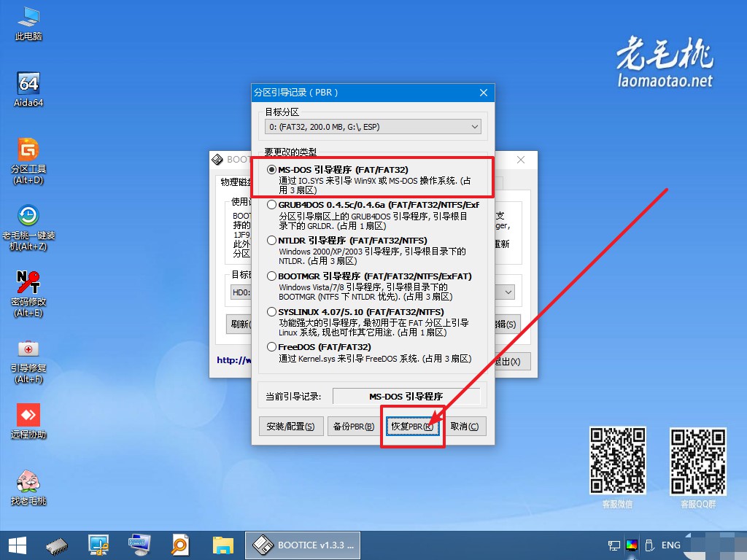This screenshot has height=560, width=747.
Task: Switch the ENG input language indicator
Action: [671, 545]
